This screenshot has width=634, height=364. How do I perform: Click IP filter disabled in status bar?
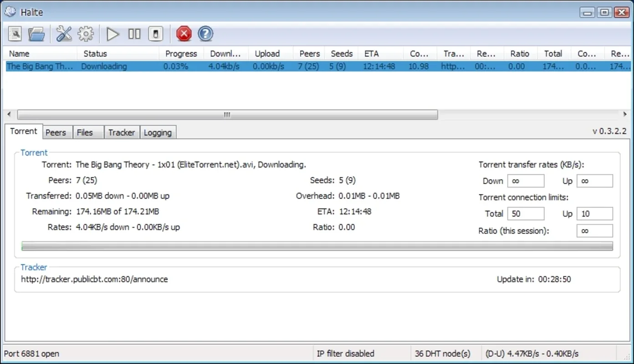click(x=346, y=354)
